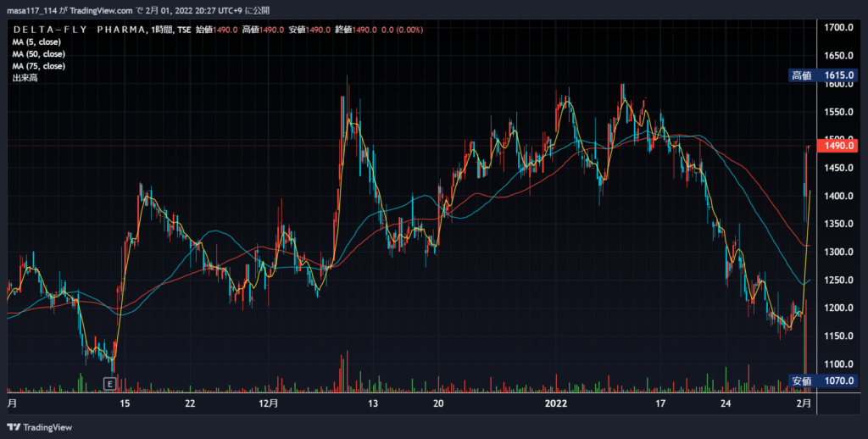The image size is (868, 439).
Task: Click the 1700.0 price axis label
Action: (x=838, y=27)
